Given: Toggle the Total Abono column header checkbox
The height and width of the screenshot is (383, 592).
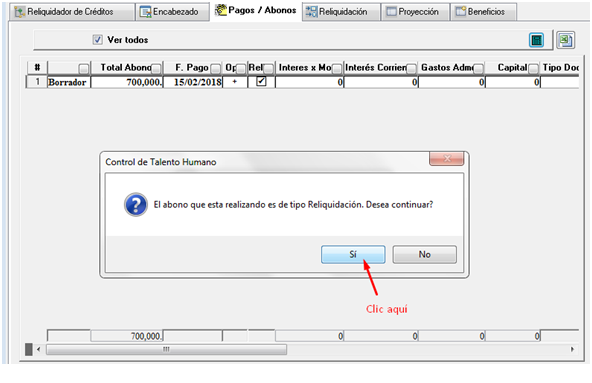Looking at the screenshot, I should pyautogui.click(x=156, y=69).
